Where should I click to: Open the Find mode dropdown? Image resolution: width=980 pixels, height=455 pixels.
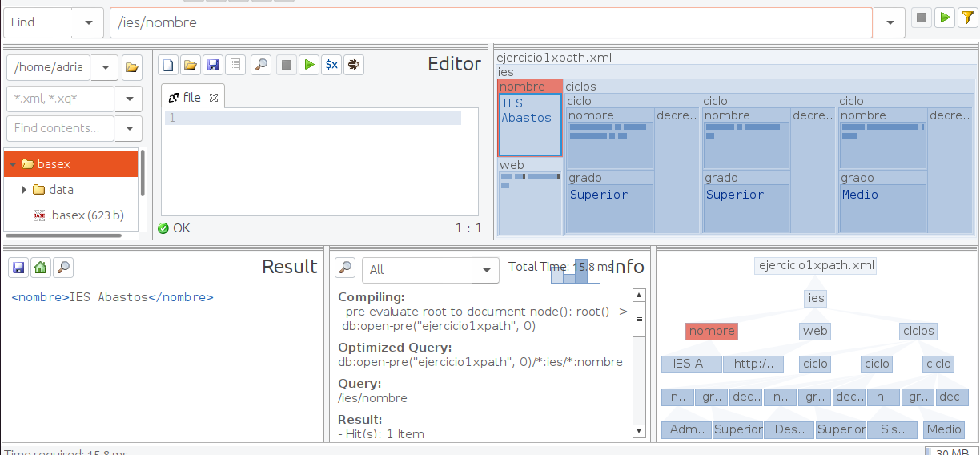pos(88,23)
